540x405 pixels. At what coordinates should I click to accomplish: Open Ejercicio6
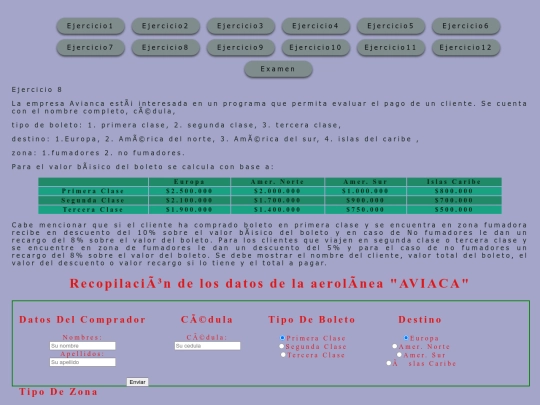(466, 26)
